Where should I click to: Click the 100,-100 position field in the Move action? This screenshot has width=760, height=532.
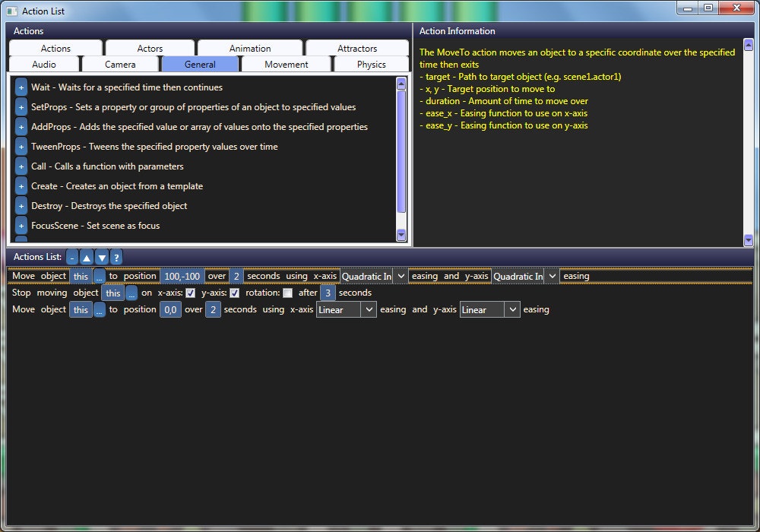tap(181, 276)
